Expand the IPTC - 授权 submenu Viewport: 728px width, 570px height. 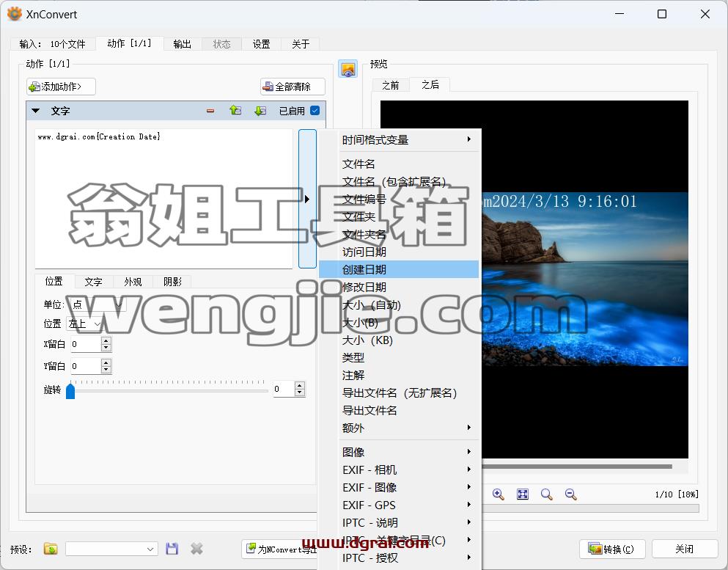point(399,558)
